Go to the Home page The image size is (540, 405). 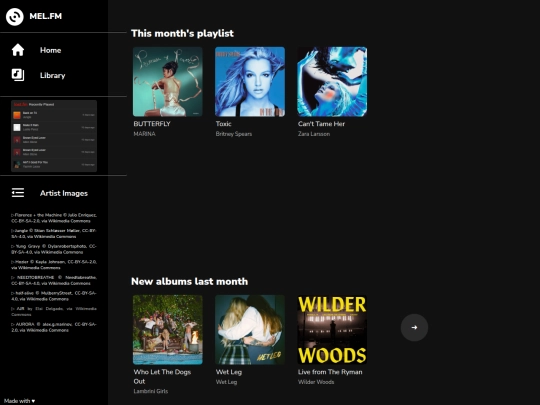pyautogui.click(x=50, y=50)
